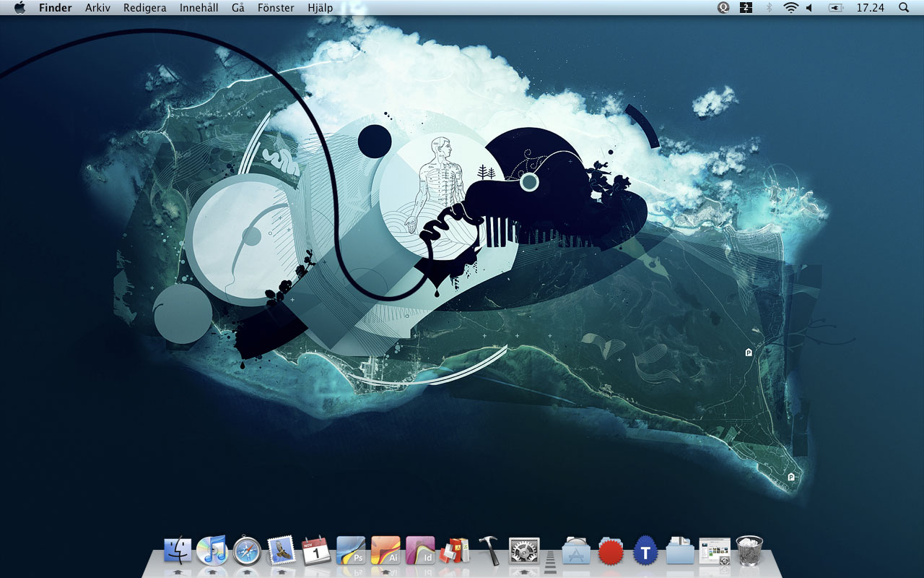Open iCal calendar in the dock

(316, 551)
